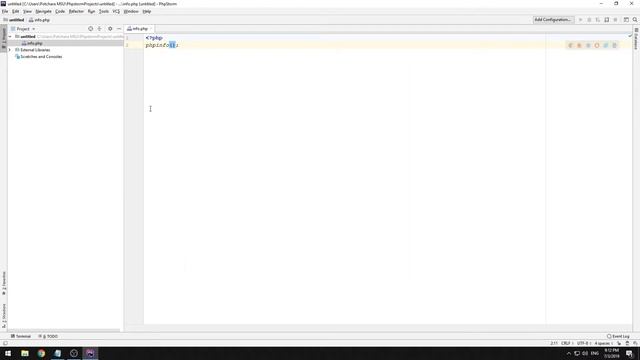Open the Structure side tool tab
Viewport: 640px width, 360px height.
(x=4, y=316)
